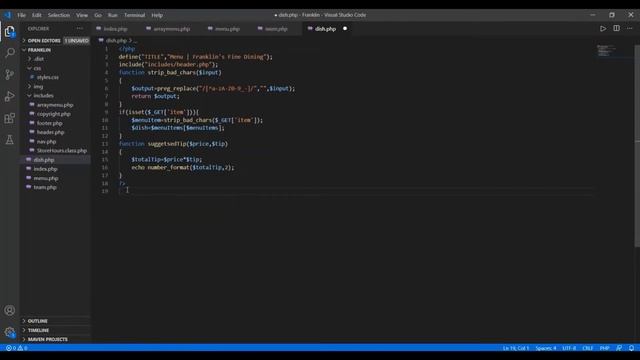640x360 pixels.
Task: Split the editor to the right
Action: (616, 29)
